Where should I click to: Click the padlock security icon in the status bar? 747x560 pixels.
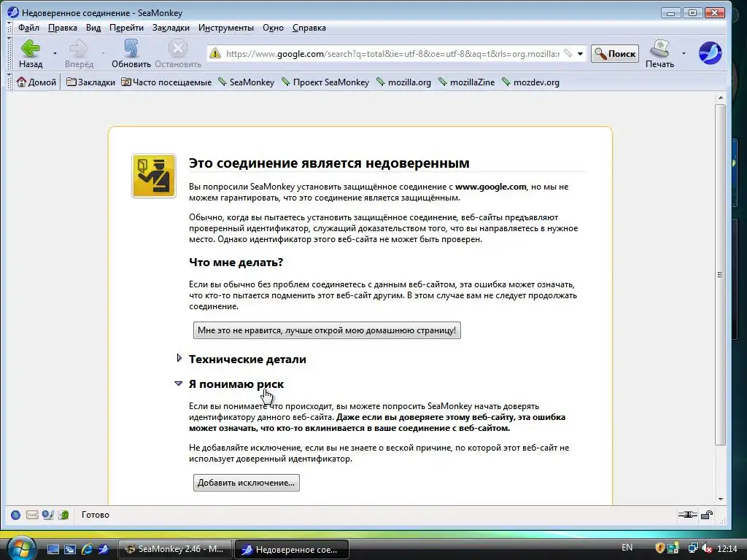(707, 514)
